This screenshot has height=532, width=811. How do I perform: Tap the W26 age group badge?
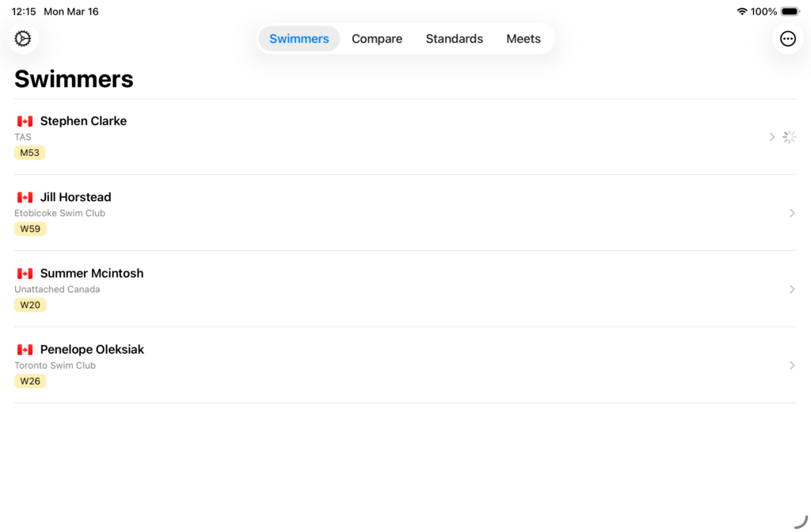(30, 381)
